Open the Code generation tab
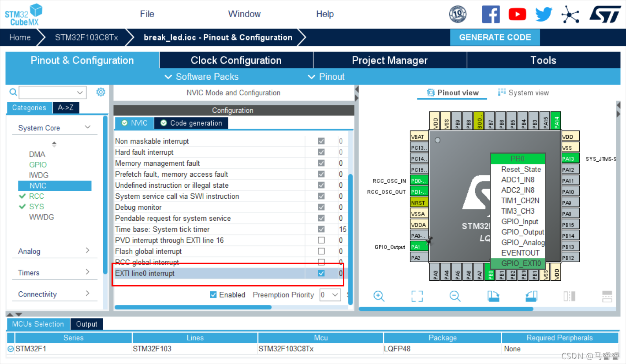The height and width of the screenshot is (364, 626). pos(191,123)
